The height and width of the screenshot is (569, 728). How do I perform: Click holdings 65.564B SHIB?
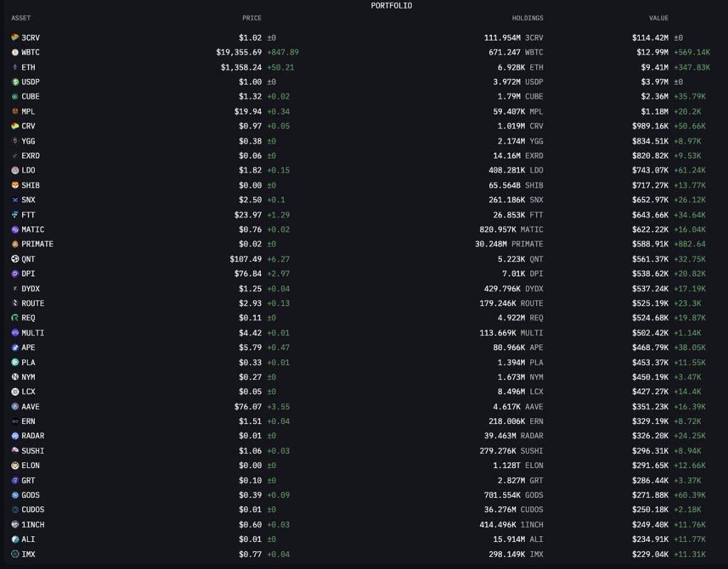pos(516,185)
